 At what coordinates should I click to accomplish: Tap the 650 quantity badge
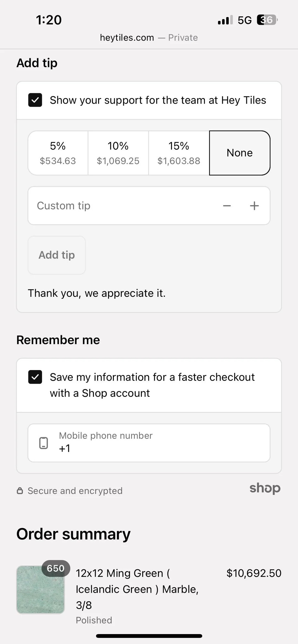click(56, 568)
